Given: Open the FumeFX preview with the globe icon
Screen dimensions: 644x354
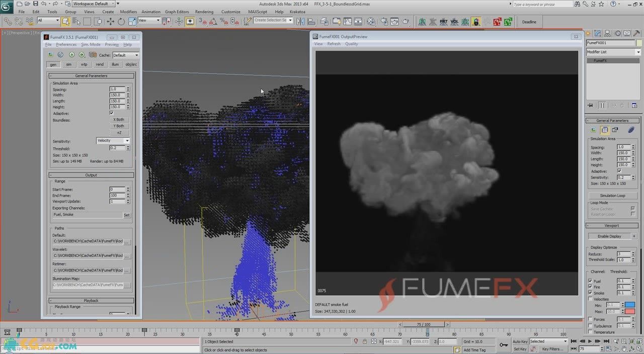Looking at the screenshot, I should (x=61, y=55).
